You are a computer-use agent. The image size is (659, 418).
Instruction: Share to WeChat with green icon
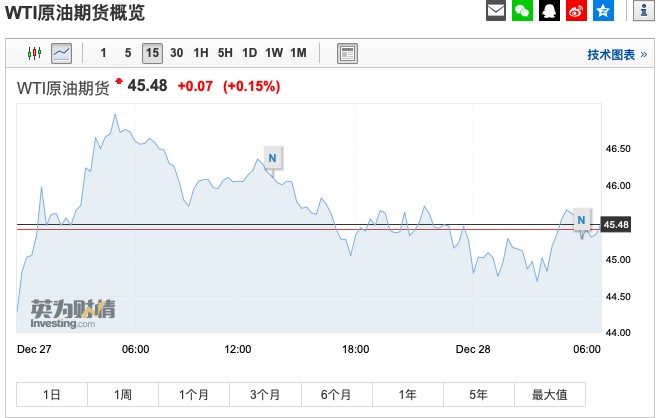click(x=523, y=11)
